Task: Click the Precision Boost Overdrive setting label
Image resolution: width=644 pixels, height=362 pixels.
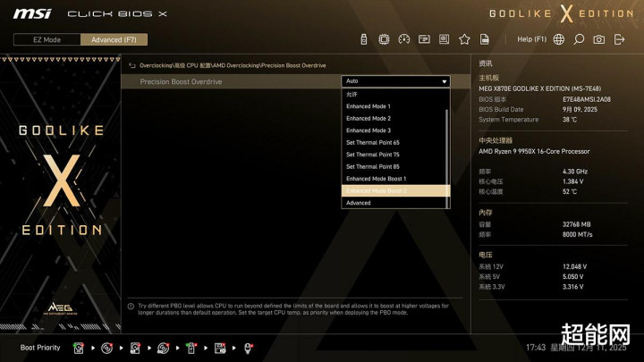Action: coord(181,81)
